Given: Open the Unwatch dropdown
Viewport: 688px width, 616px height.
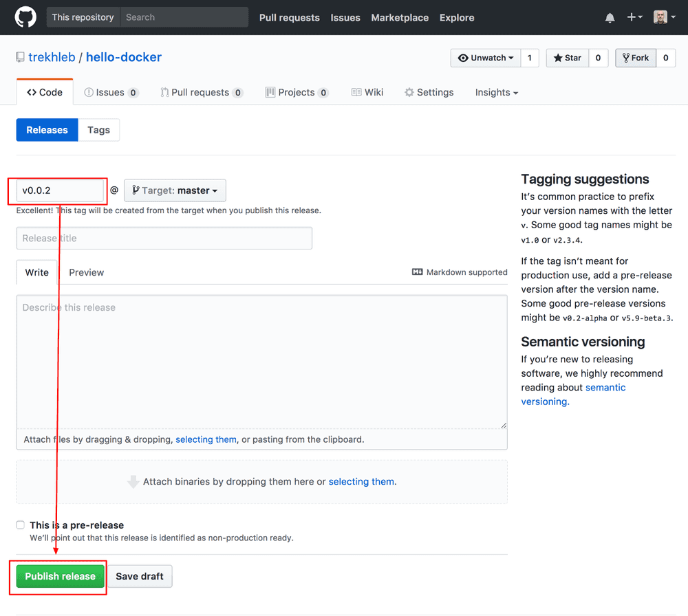Looking at the screenshot, I should pyautogui.click(x=486, y=58).
